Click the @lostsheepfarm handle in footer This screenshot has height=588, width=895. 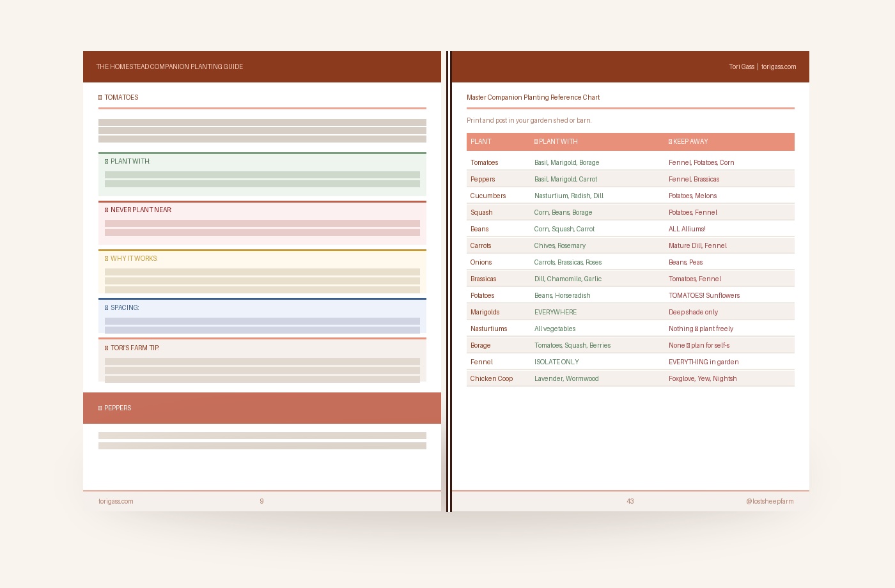click(x=770, y=502)
